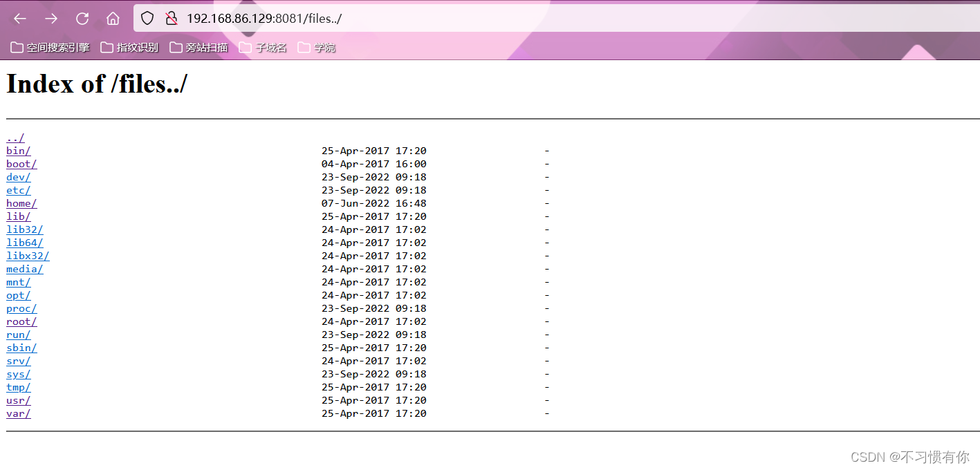Open the browser home page
This screenshot has height=470, width=980.
coord(113,19)
